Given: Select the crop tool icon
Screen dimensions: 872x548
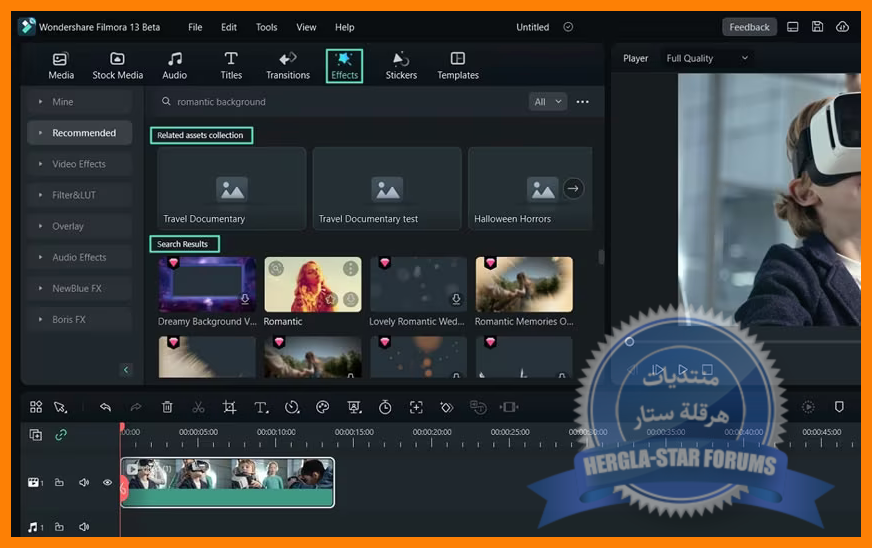Looking at the screenshot, I should (229, 407).
